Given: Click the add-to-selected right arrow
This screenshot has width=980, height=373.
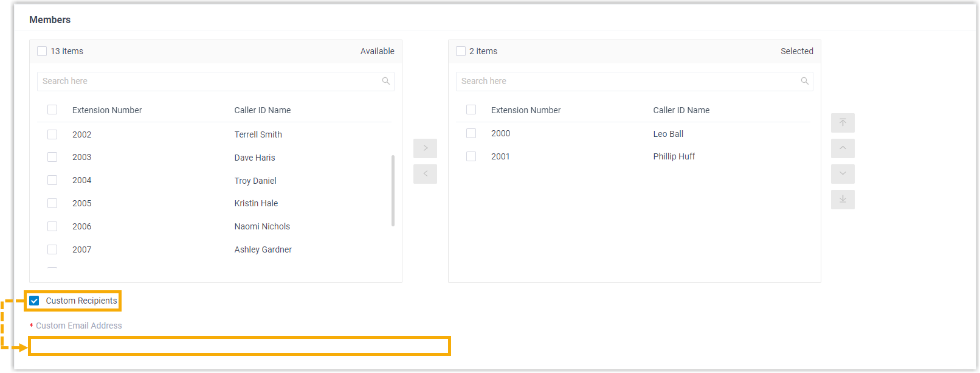Looking at the screenshot, I should coord(425,148).
